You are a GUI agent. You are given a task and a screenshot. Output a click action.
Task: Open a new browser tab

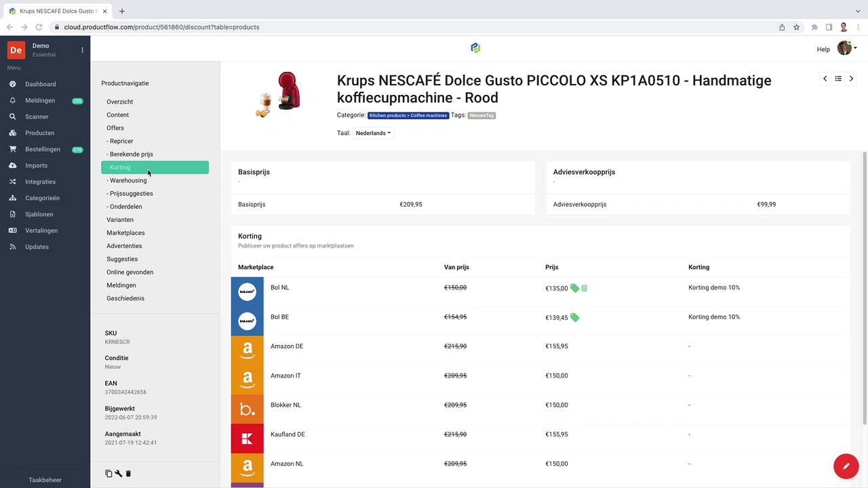(122, 11)
